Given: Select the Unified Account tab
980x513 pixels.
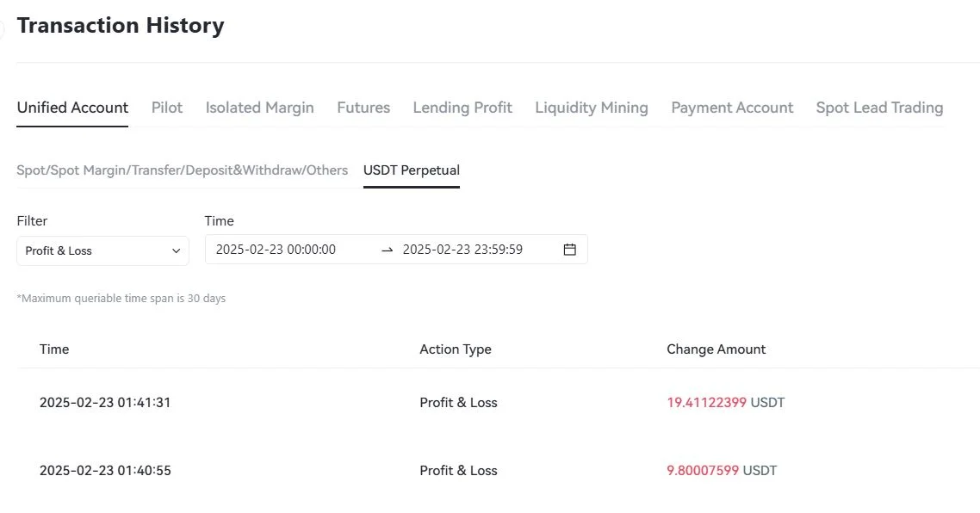Looking at the screenshot, I should coord(72,108).
